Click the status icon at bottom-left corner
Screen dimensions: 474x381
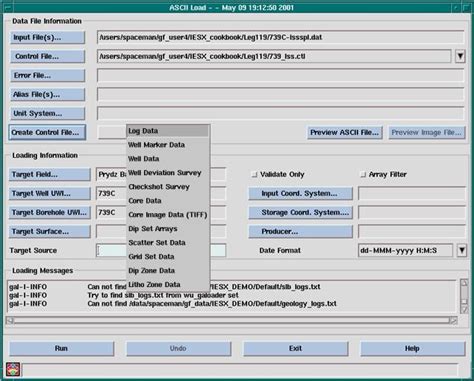tap(13, 369)
